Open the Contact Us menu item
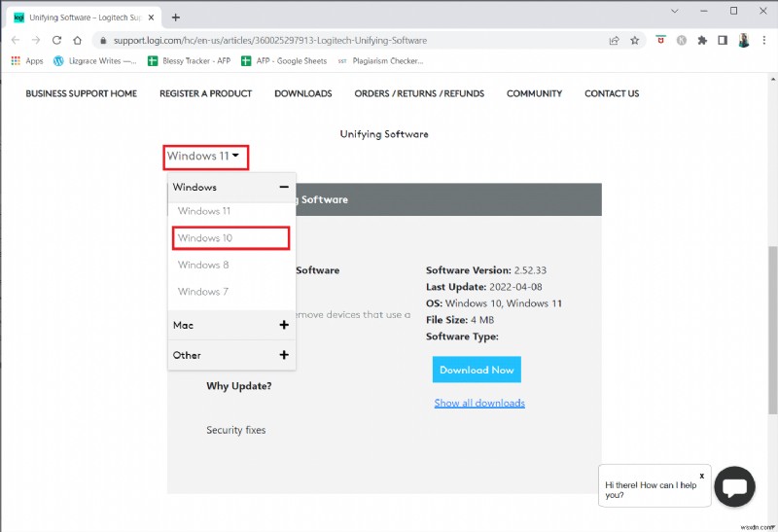 tap(612, 93)
